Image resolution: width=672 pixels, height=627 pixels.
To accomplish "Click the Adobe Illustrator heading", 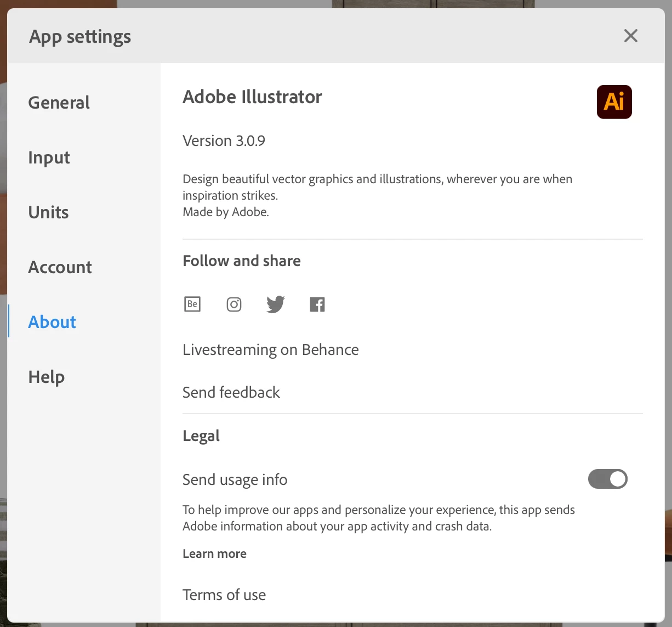I will coord(252,97).
